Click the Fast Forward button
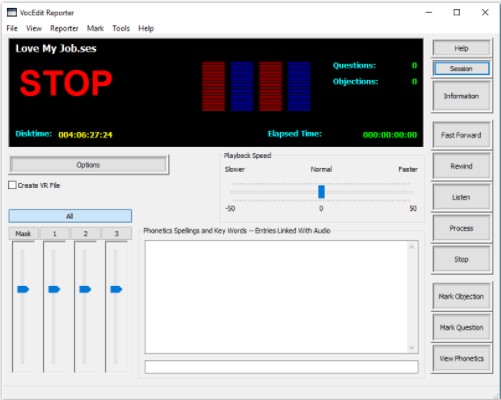The image size is (501, 400). point(461,135)
